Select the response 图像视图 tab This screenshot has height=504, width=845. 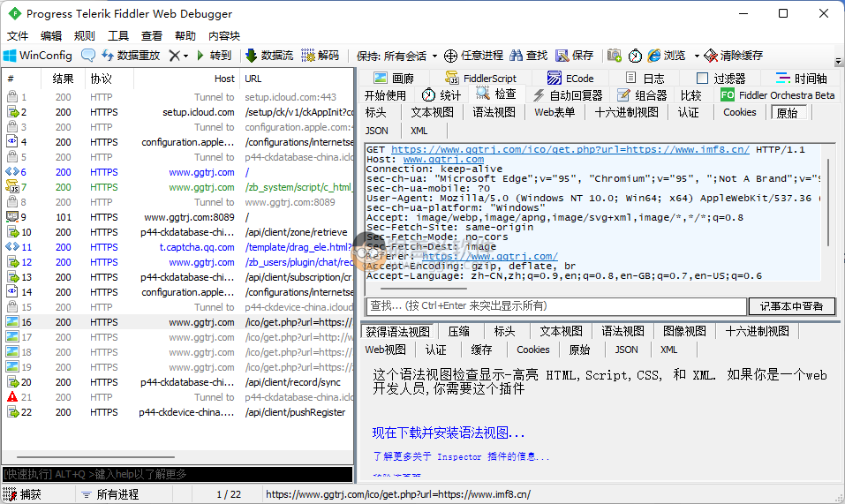[684, 331]
